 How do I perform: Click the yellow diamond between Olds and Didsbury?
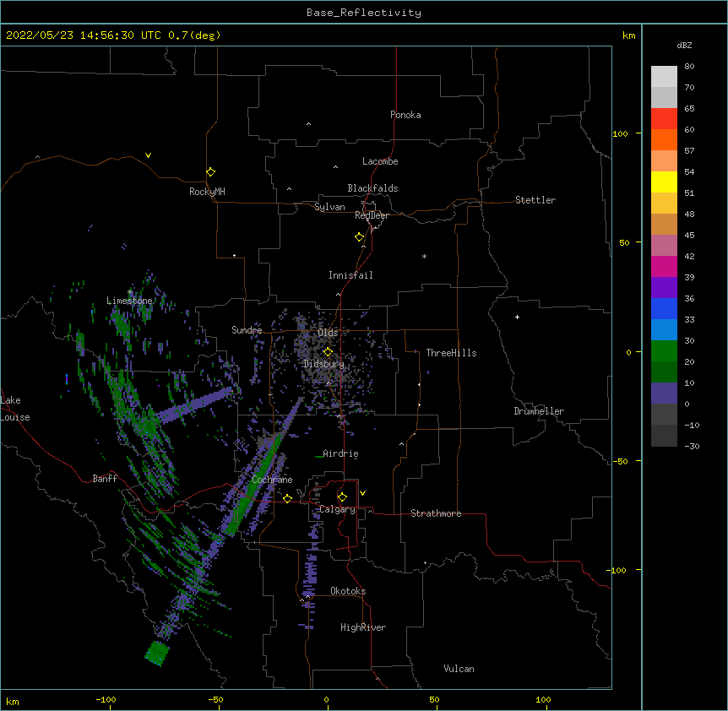(x=328, y=351)
